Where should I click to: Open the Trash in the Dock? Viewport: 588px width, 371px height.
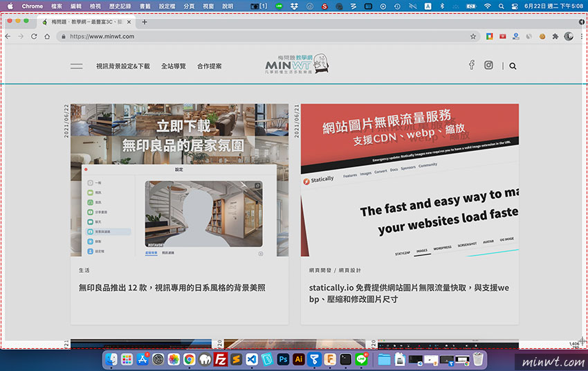tap(478, 359)
